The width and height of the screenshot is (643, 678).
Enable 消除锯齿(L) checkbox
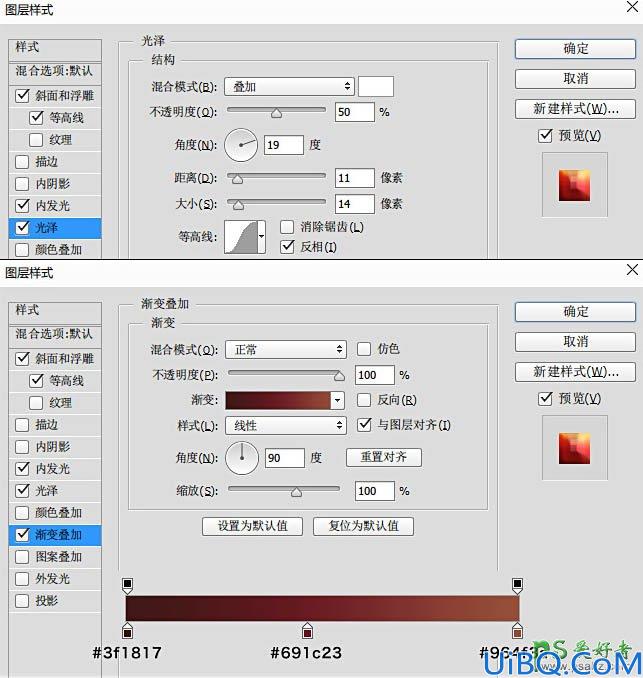(x=287, y=227)
